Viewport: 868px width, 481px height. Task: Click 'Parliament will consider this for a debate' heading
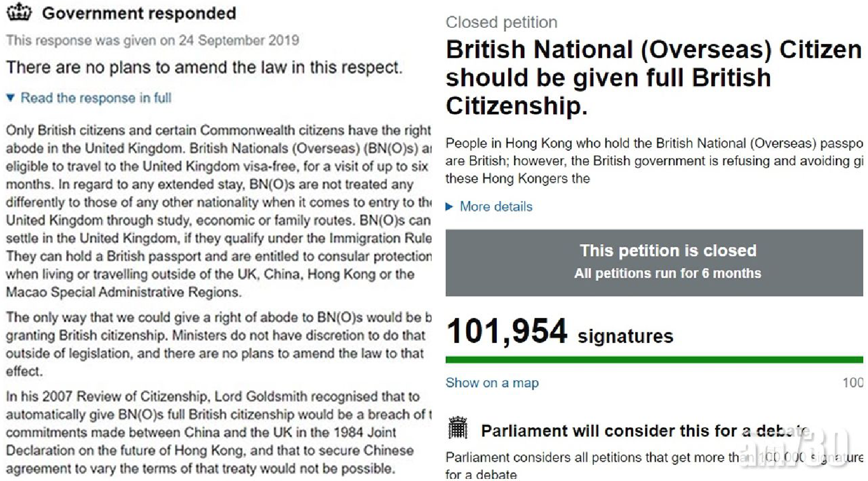click(x=646, y=431)
